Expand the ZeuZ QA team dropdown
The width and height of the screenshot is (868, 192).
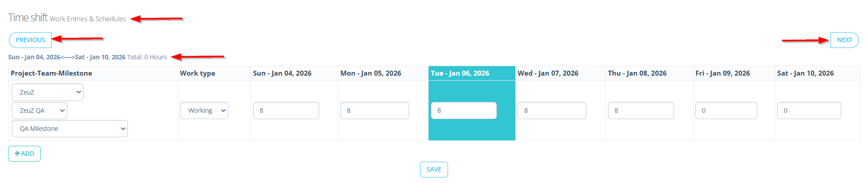[x=39, y=110]
